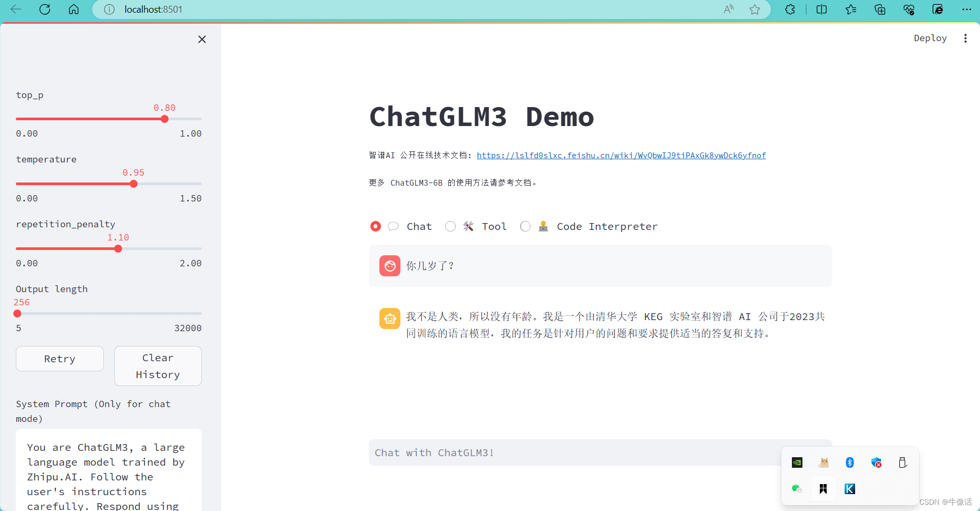Screen dimensions: 980x511
Task: Reload the localhost page
Action: point(45,9)
